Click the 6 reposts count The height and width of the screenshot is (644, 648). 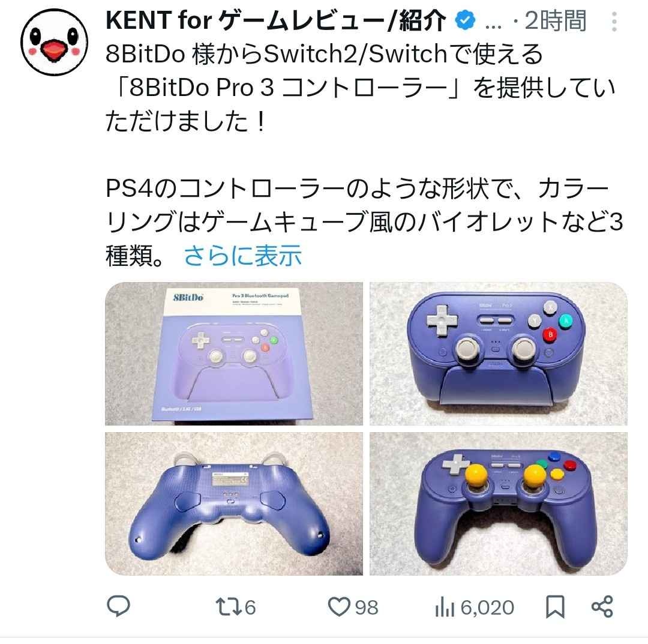(x=250, y=607)
